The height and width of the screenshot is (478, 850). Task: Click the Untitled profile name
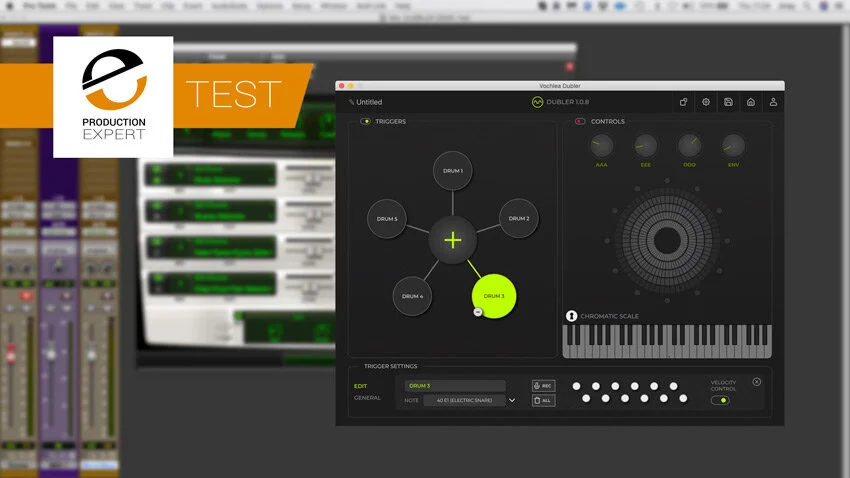click(x=369, y=102)
